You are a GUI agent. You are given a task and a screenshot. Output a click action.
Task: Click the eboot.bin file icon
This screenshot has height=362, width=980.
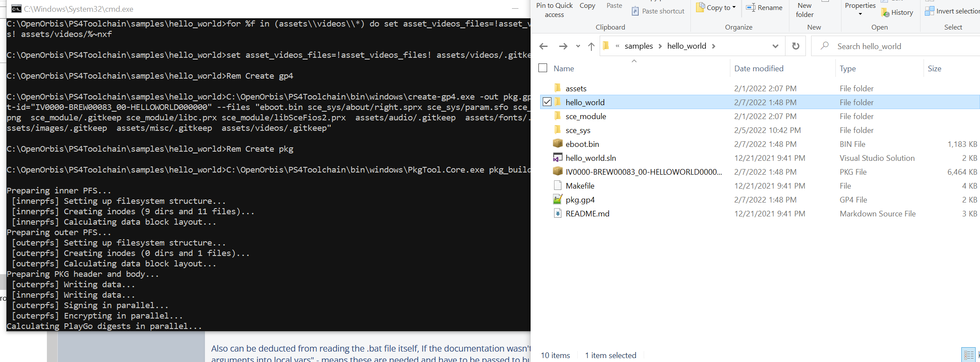558,143
